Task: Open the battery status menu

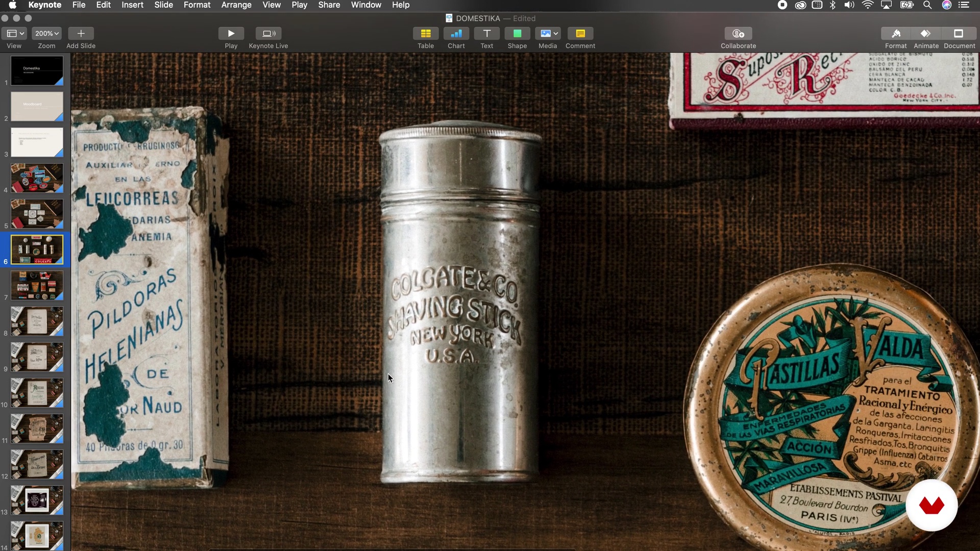Action: [907, 5]
